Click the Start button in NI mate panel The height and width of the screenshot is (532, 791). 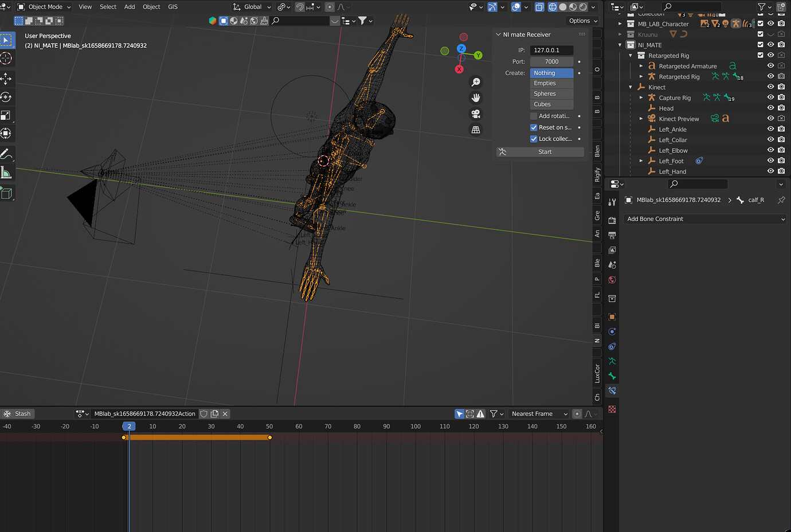pyautogui.click(x=540, y=152)
